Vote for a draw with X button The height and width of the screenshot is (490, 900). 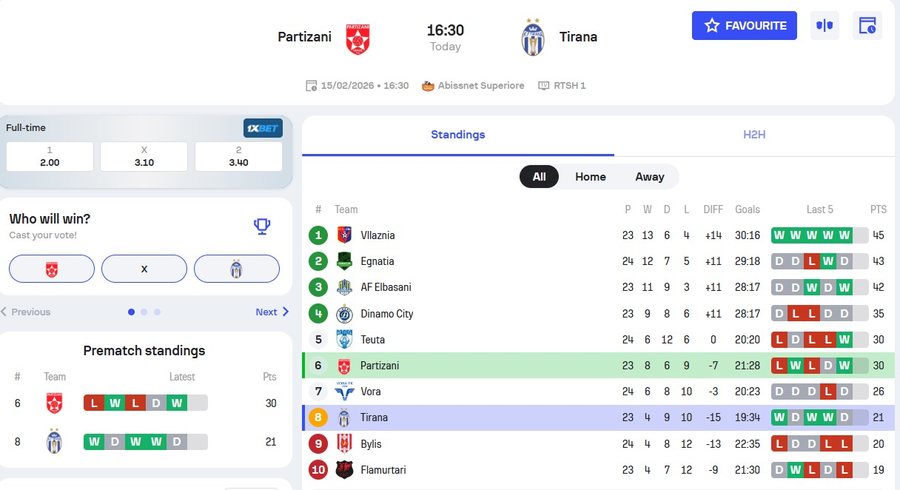tap(144, 269)
